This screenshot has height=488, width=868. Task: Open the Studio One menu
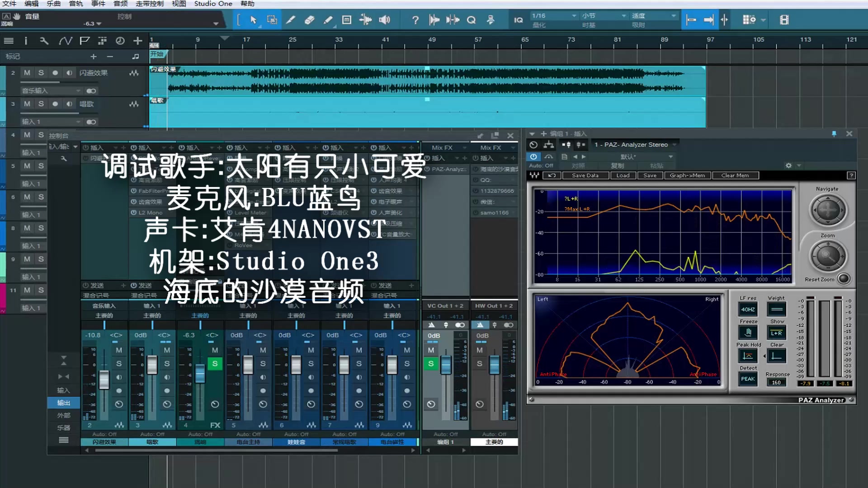pyautogui.click(x=213, y=4)
